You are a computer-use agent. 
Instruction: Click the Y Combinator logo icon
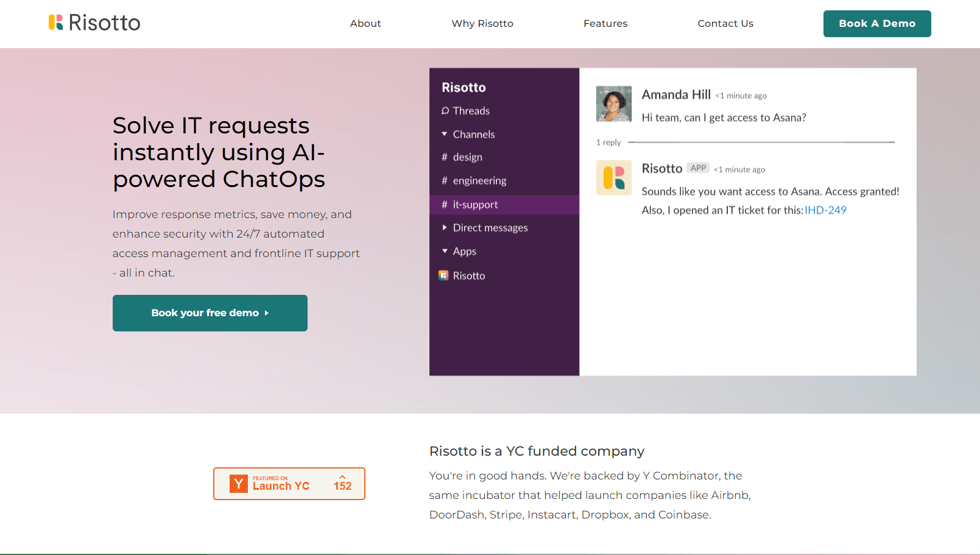pyautogui.click(x=239, y=484)
